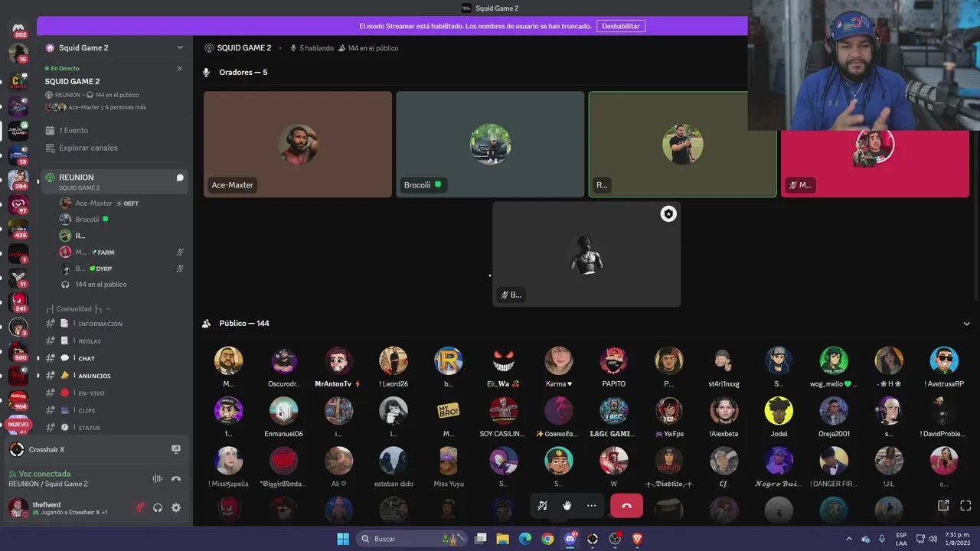
Task: Open server with 904 notification badge
Action: click(x=18, y=401)
